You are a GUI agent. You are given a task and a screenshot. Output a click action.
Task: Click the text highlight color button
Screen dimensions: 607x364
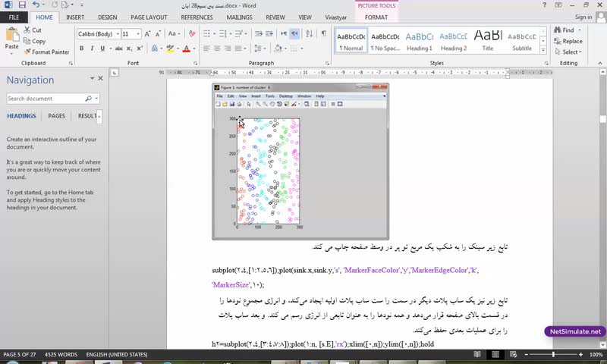click(169, 49)
